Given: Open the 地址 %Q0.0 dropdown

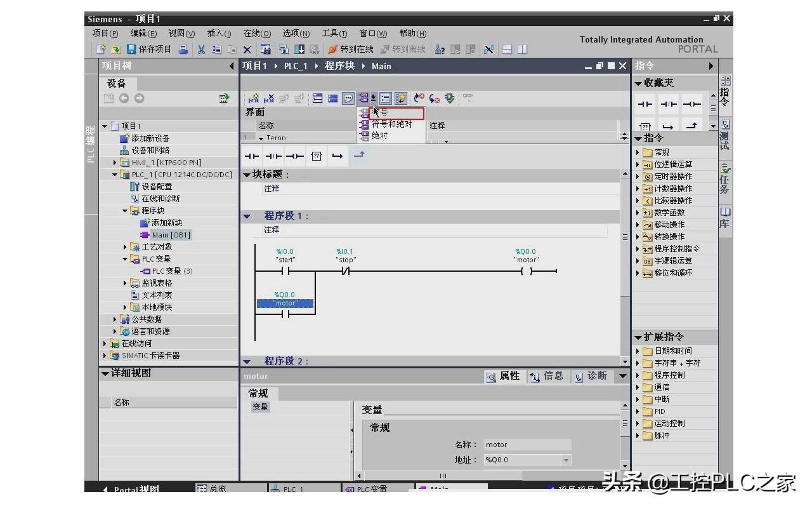Looking at the screenshot, I should [566, 460].
